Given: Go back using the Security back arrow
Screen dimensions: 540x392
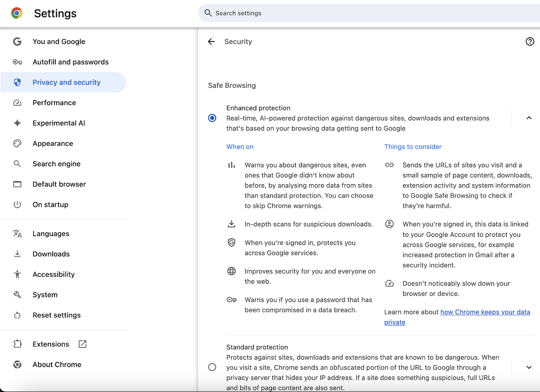Looking at the screenshot, I should tap(211, 41).
